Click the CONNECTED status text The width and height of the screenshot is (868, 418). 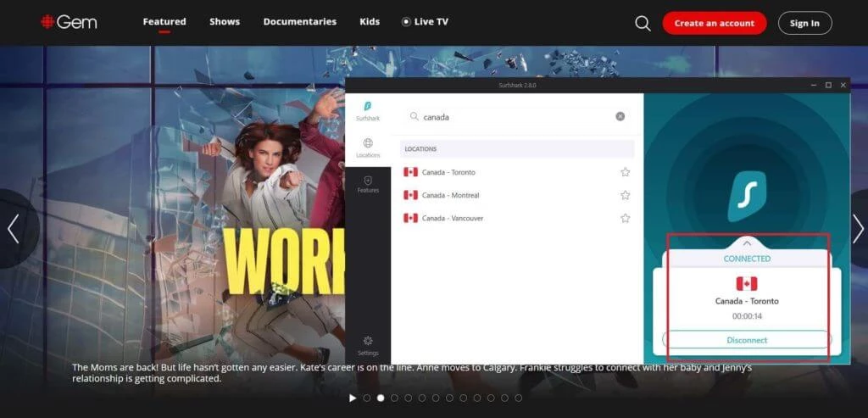coord(747,259)
